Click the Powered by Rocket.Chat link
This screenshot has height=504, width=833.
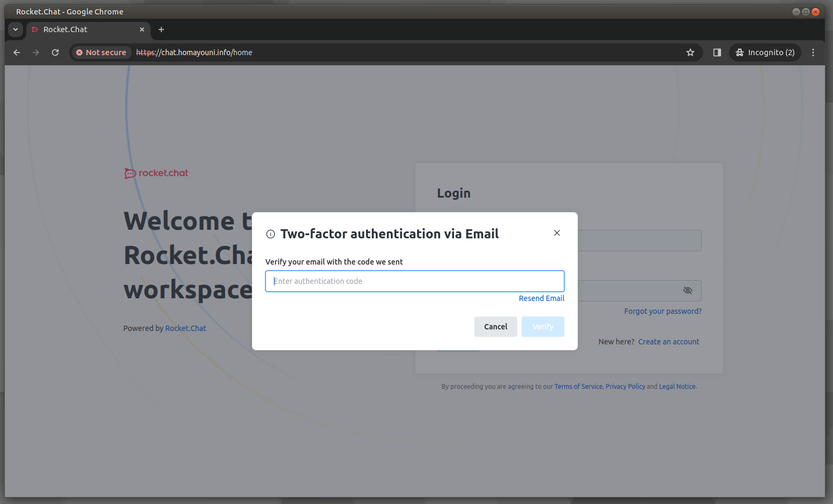point(185,328)
